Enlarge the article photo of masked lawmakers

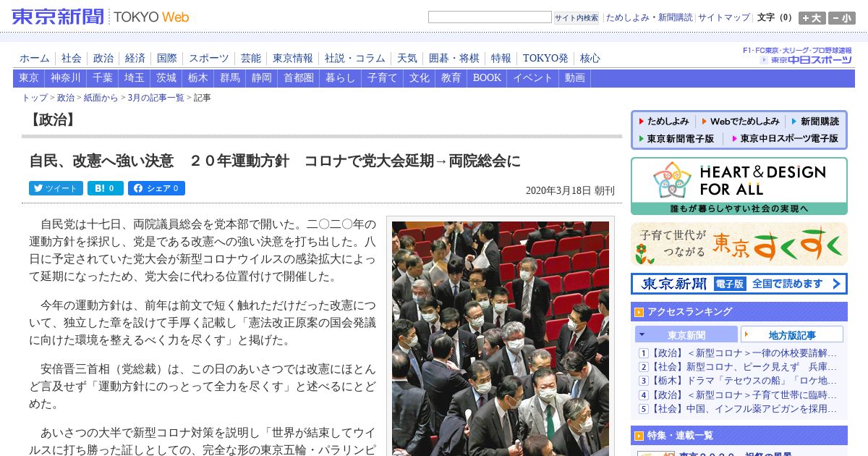pyautogui.click(x=501, y=338)
